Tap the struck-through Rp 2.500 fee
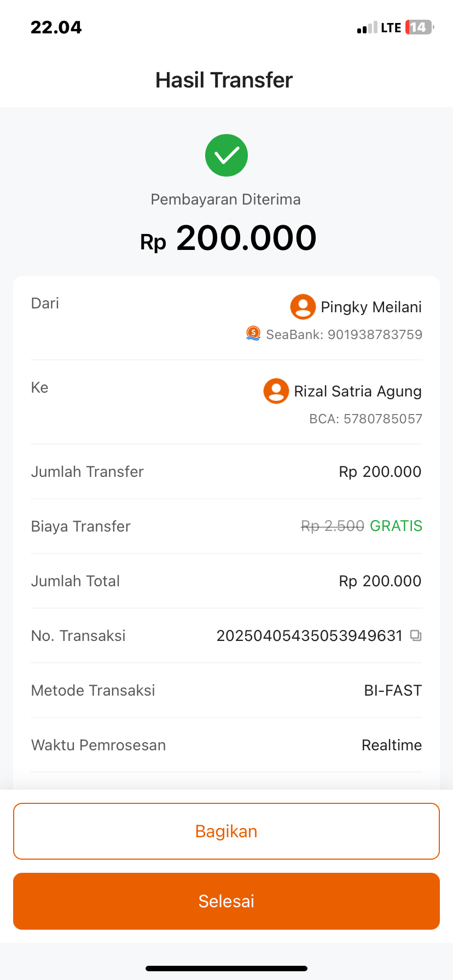This screenshot has width=453, height=980. (x=333, y=526)
